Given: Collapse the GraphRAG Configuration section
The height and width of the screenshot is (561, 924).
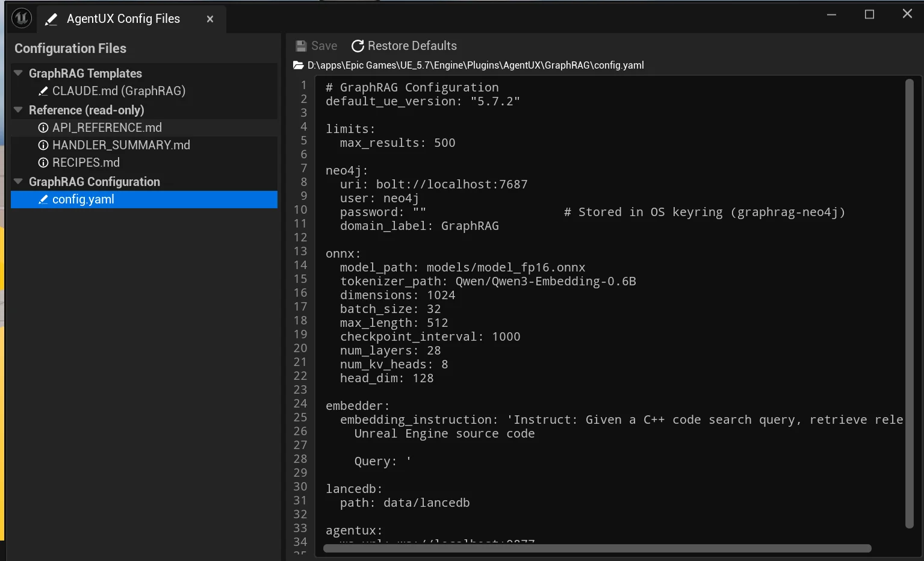Looking at the screenshot, I should coord(18,181).
